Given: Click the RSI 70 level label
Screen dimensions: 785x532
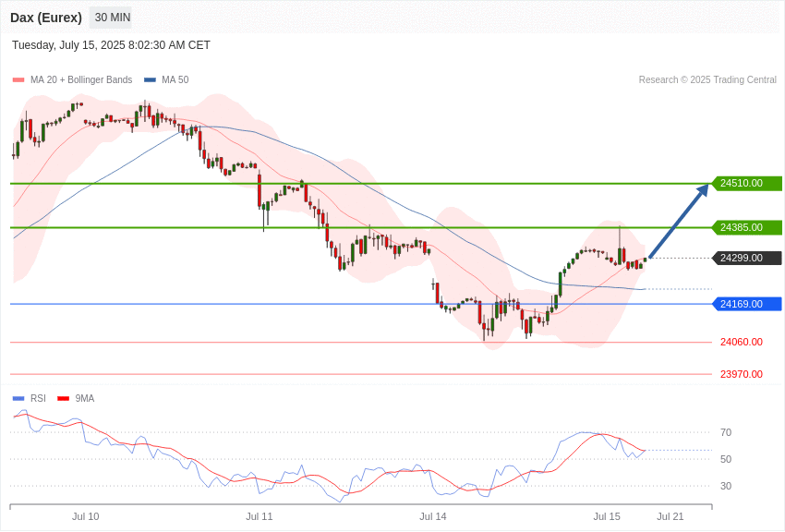Looking at the screenshot, I should pos(726,432).
